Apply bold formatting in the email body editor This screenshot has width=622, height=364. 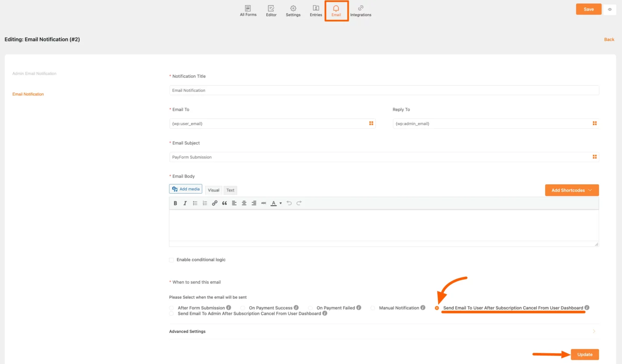pos(175,203)
